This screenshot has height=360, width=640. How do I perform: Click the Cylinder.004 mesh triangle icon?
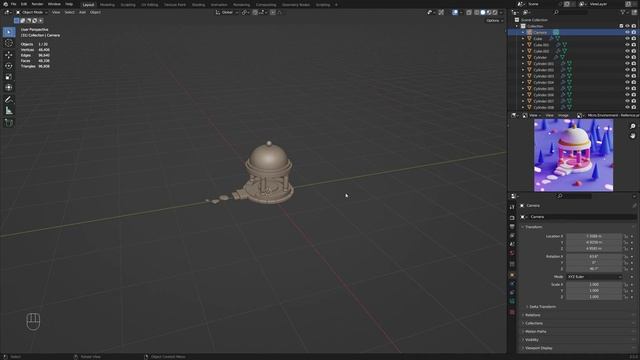(x=569, y=82)
